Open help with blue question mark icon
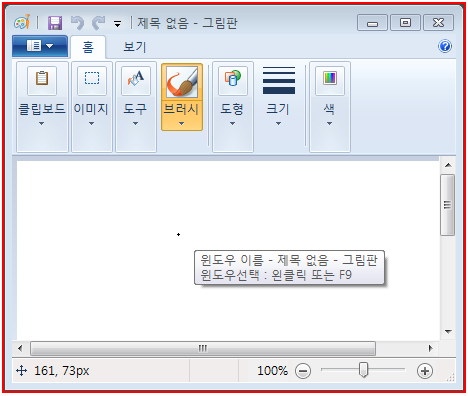 445,46
